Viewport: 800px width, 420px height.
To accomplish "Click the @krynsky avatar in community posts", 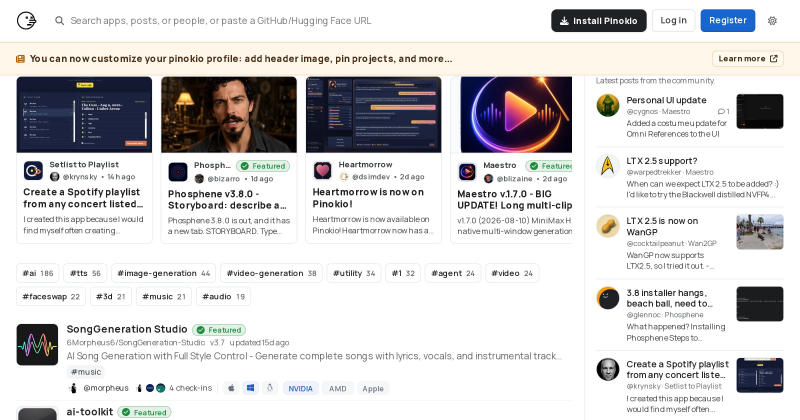I will point(608,369).
